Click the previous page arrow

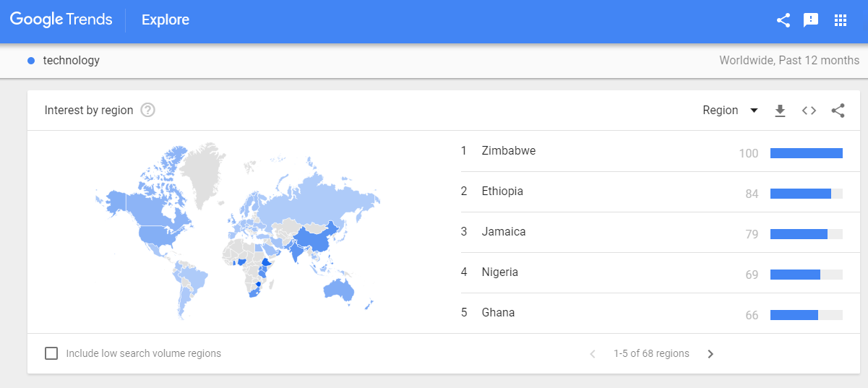click(593, 354)
